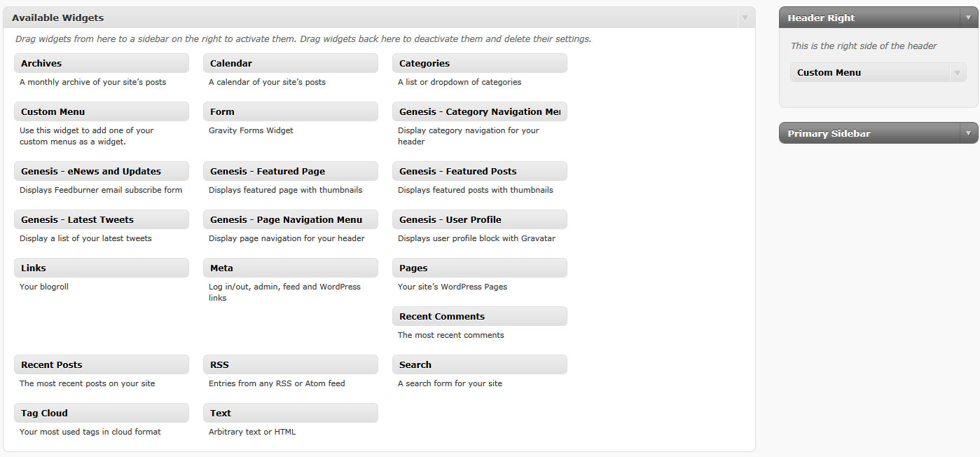Expand the Primary Sidebar panel arrow

[969, 133]
